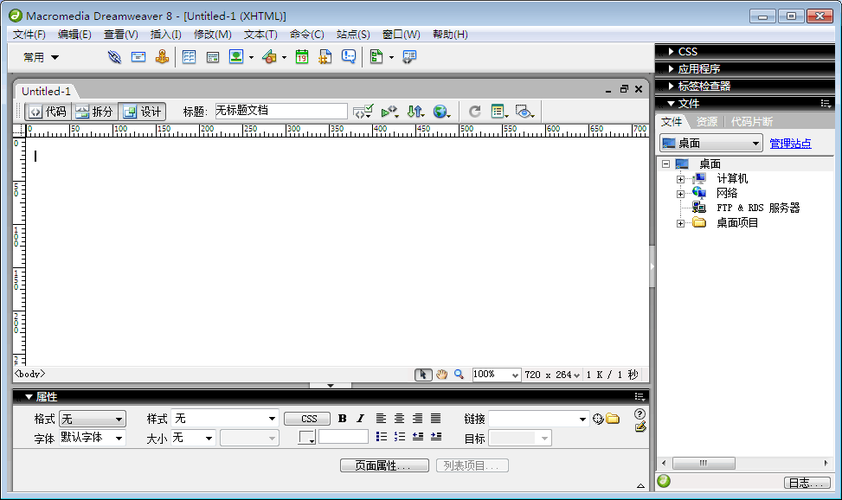Image resolution: width=842 pixels, height=500 pixels.
Task: Align text left
Action: (x=381, y=418)
